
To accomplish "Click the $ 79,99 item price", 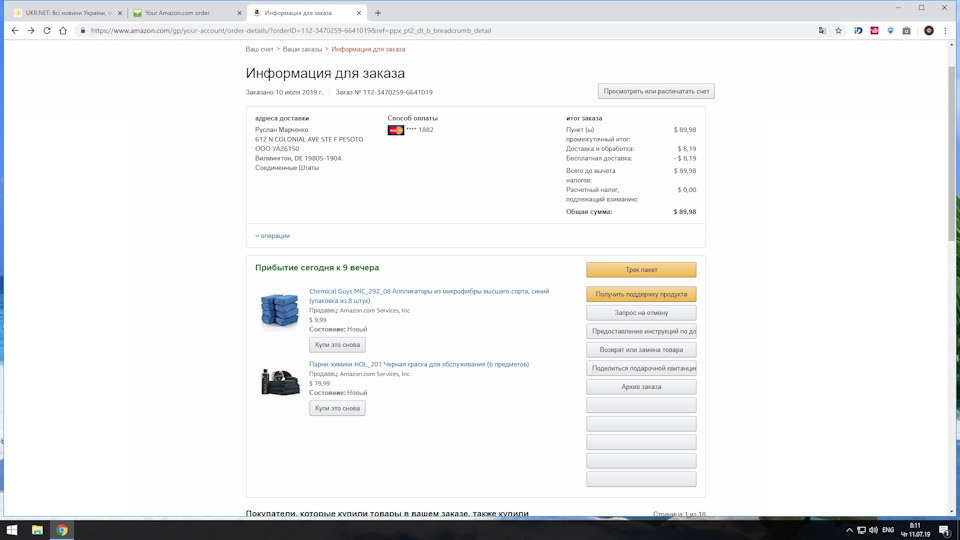I will click(320, 383).
